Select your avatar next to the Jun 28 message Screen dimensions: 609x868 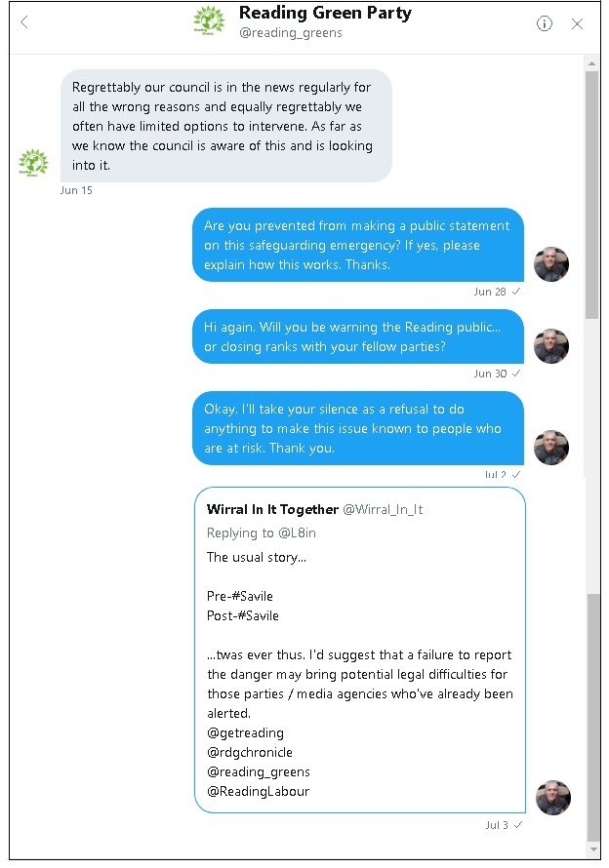pyautogui.click(x=552, y=264)
